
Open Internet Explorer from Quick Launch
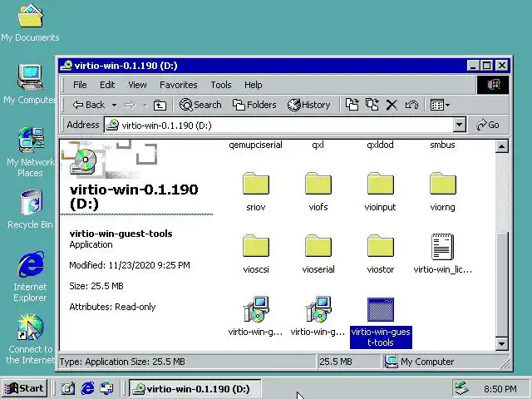(87, 388)
